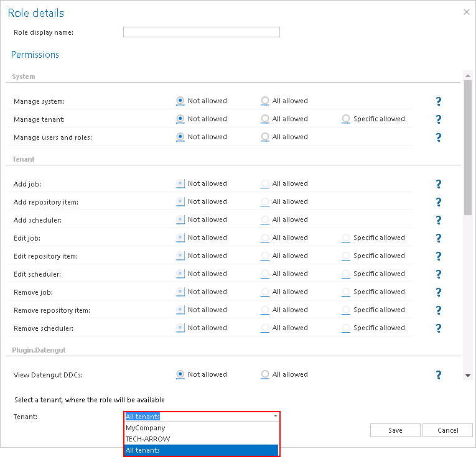
Task: Open help for Remove repository item
Action: (x=438, y=310)
